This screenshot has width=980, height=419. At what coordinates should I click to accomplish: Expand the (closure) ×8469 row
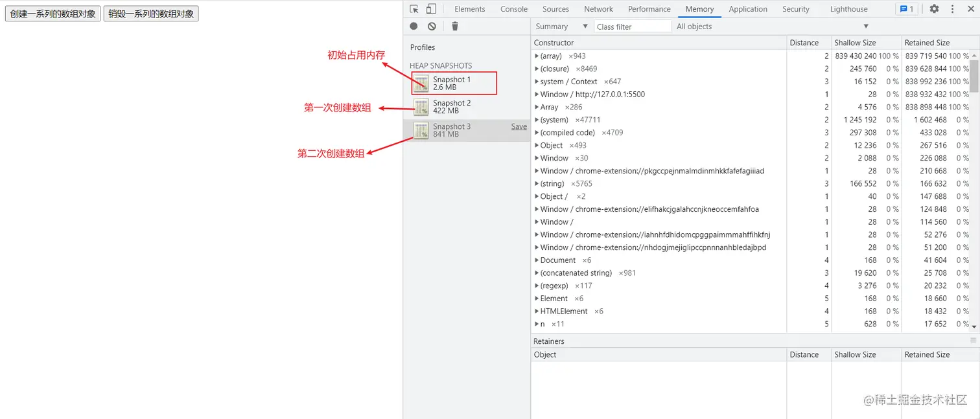537,69
